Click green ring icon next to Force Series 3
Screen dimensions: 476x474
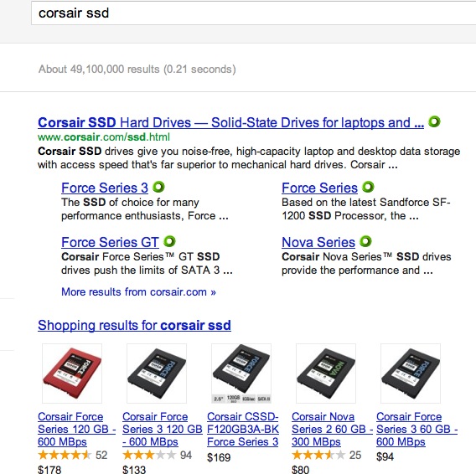[x=158, y=187]
